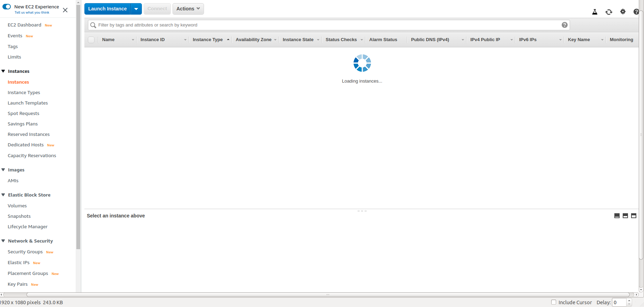The width and height of the screenshot is (644, 307).
Task: Collapse the Instances sidebar section
Action: (3, 71)
